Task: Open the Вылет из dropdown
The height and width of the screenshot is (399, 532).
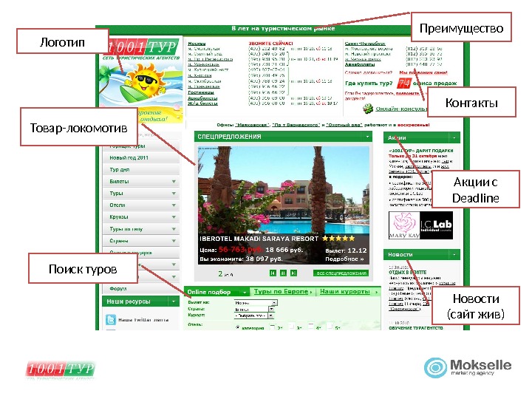Action: point(256,303)
